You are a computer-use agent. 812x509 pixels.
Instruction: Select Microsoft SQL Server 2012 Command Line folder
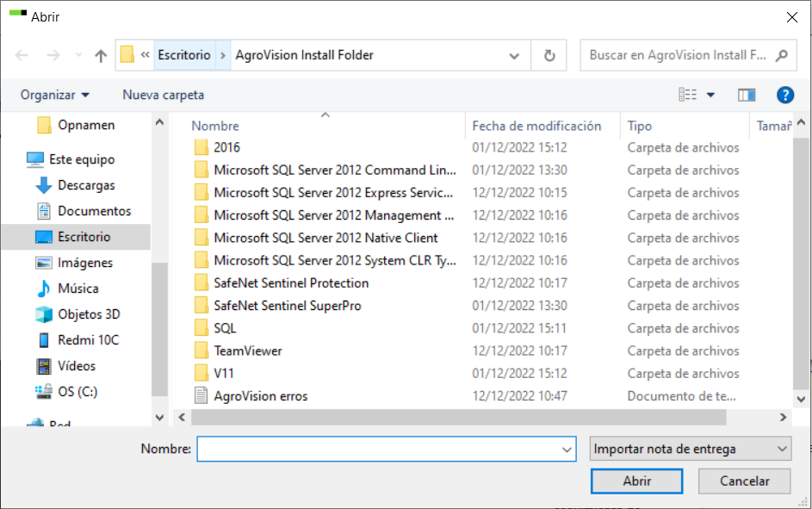335,171
